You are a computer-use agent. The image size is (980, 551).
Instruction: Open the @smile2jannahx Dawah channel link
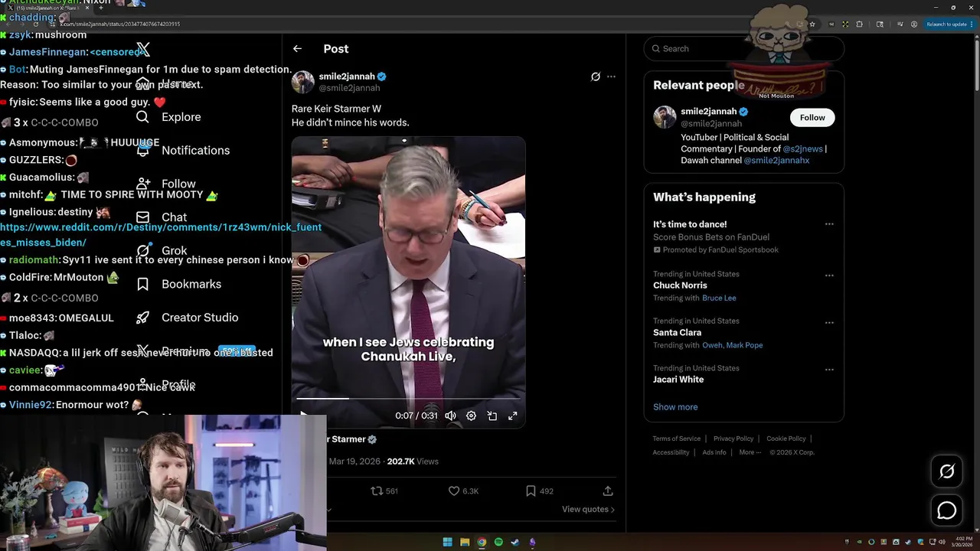(x=776, y=161)
